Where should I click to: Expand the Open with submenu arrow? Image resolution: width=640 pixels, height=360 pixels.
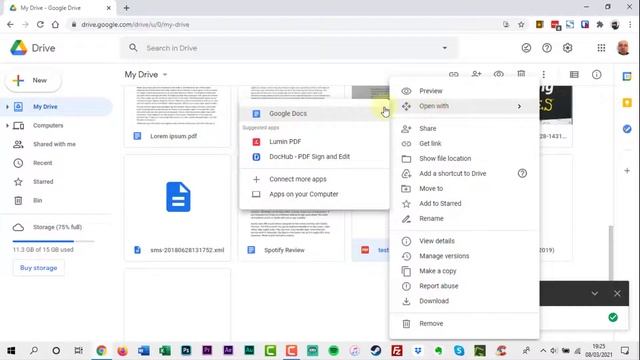tap(519, 106)
